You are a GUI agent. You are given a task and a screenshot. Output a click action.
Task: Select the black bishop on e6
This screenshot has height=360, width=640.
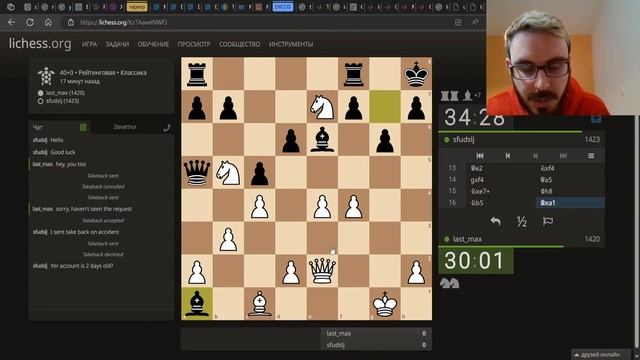tap(322, 139)
